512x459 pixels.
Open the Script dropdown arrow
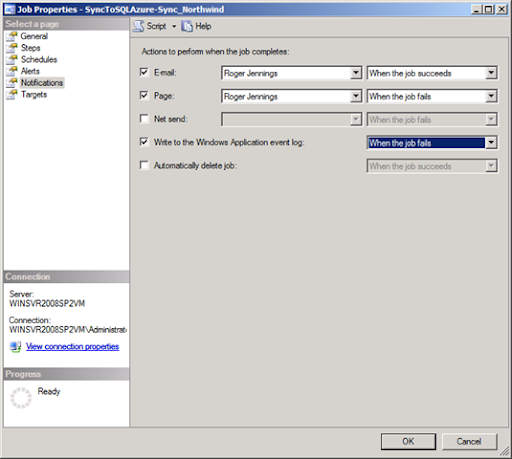coord(174,26)
